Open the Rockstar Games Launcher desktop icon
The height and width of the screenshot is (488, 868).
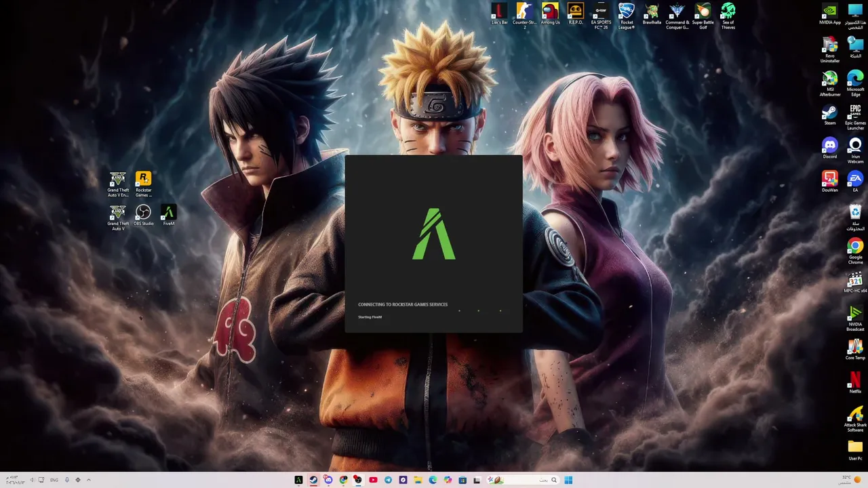pyautogui.click(x=143, y=184)
